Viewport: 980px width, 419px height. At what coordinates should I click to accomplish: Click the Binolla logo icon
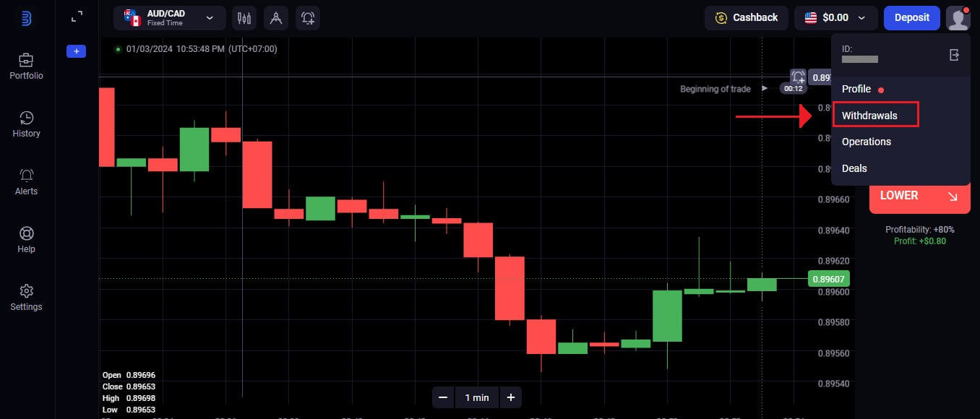pyautogui.click(x=26, y=17)
